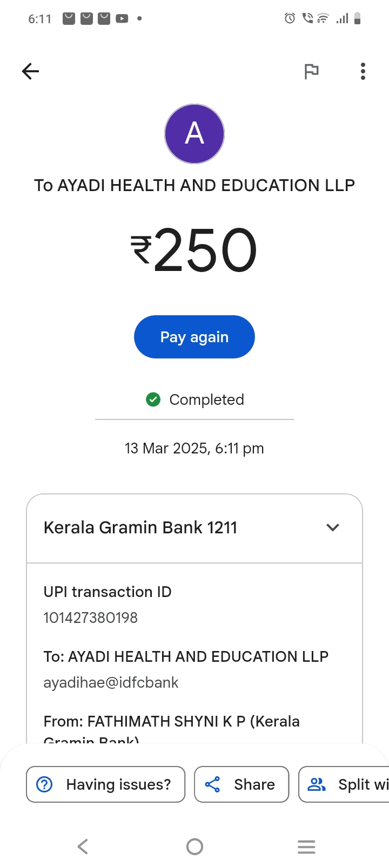
Task: Tap the recipient name AYADI HEALTH heading
Action: [x=194, y=185]
